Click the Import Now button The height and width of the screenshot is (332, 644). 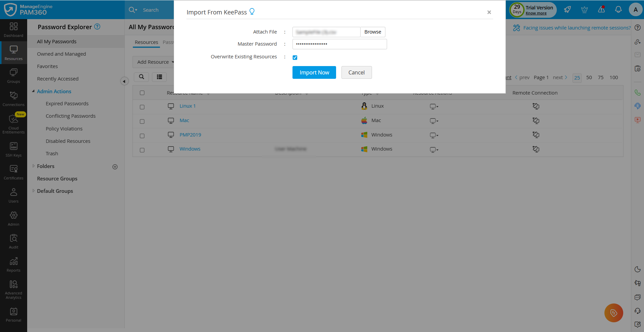314,72
